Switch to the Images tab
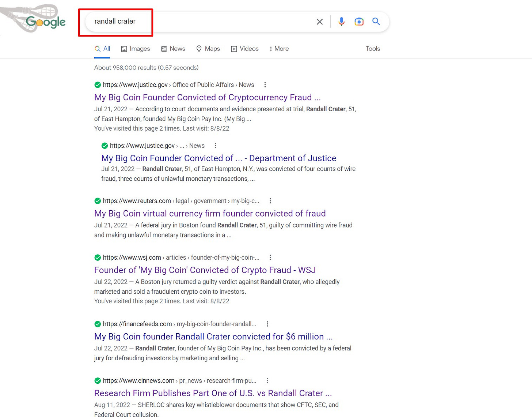 coord(136,49)
